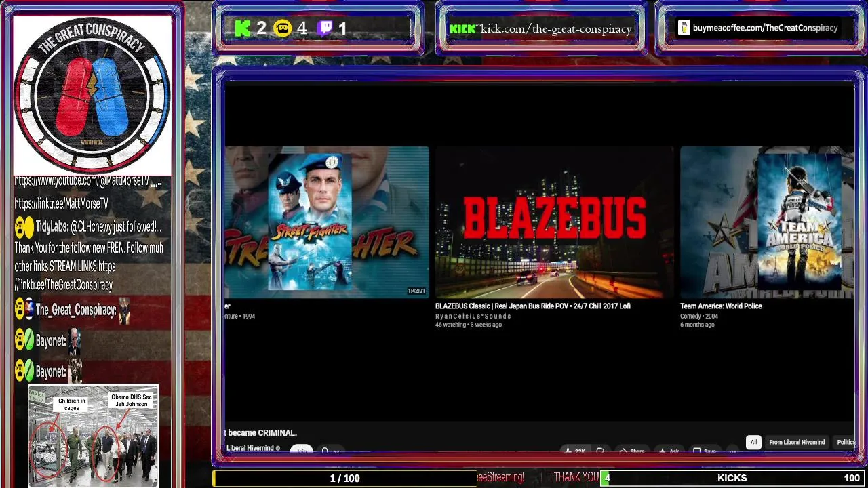
Task: Click the lower Bayonet username in chat
Action: (50, 371)
